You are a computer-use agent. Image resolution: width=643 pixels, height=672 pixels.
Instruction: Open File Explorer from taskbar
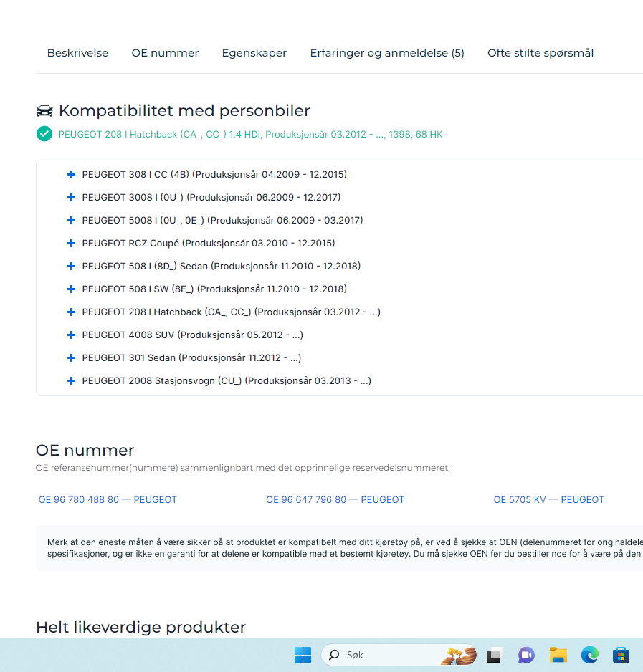pos(558,655)
